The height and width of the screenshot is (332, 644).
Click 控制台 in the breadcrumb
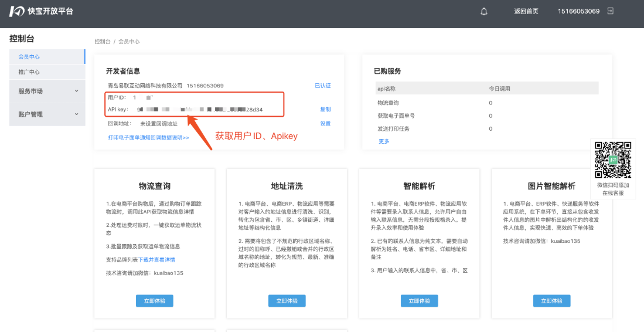[x=103, y=42]
